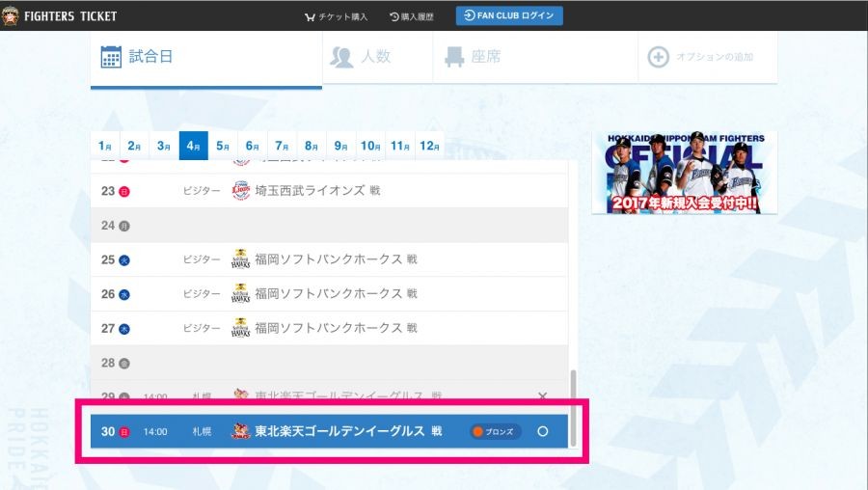Viewport: 868px width, 490px height.
Task: Click the blue Tuesday badge next to 25
Action: (124, 260)
